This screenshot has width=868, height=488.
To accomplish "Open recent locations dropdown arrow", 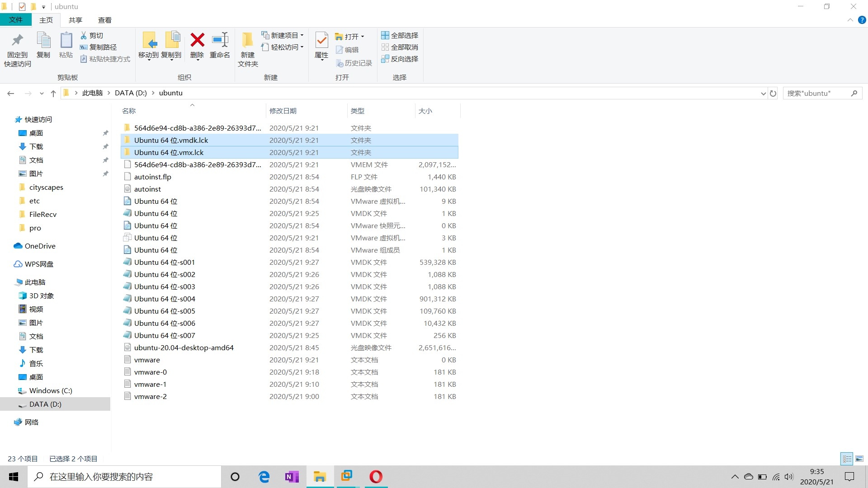I will 42,94.
